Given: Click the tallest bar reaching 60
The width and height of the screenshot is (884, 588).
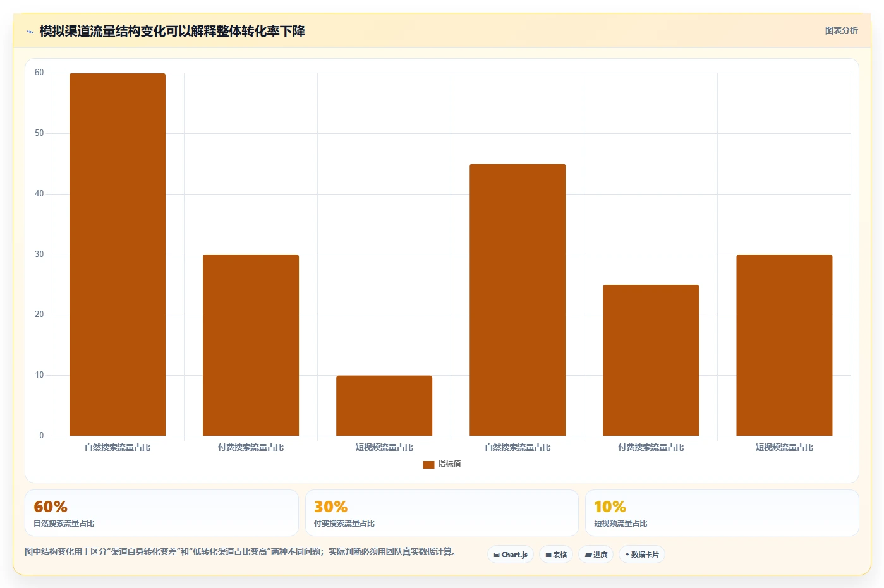Looking at the screenshot, I should click(118, 255).
